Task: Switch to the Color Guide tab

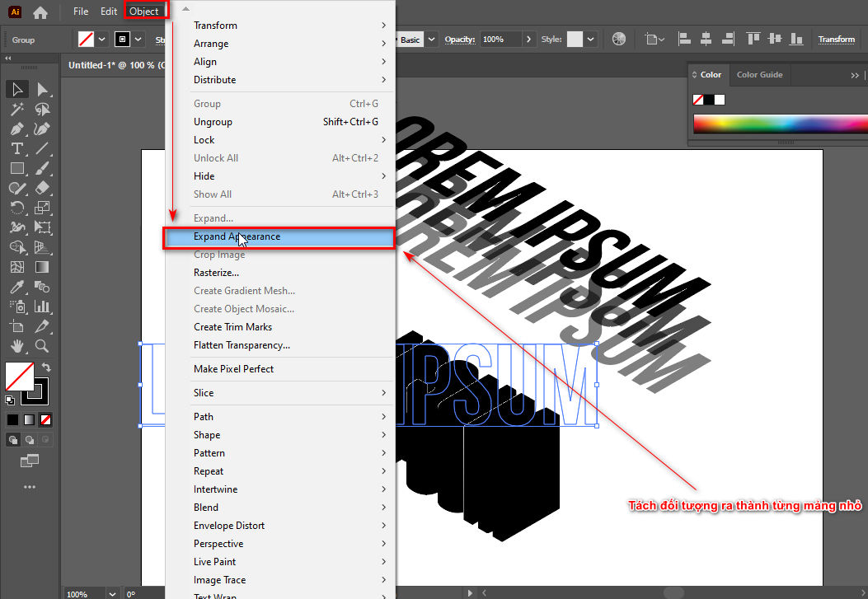Action: click(x=759, y=75)
